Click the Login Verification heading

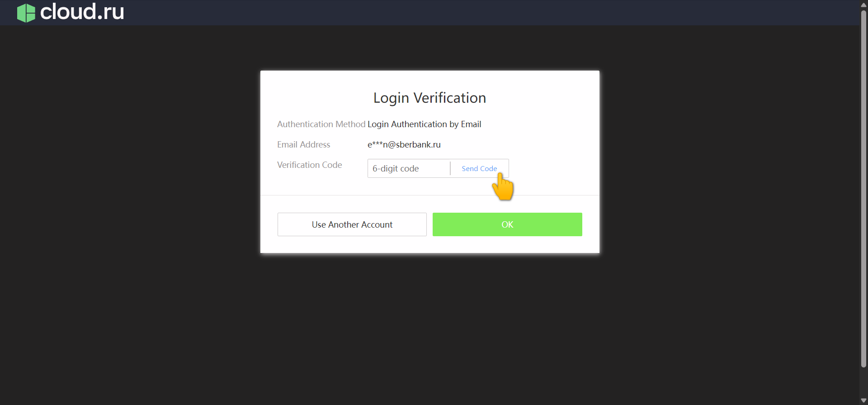pos(429,98)
